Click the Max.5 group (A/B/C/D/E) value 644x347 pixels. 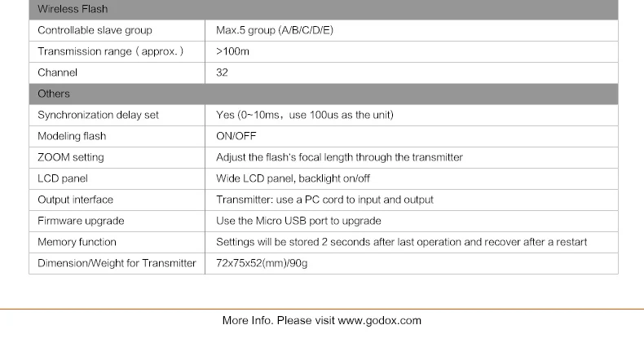[274, 30]
